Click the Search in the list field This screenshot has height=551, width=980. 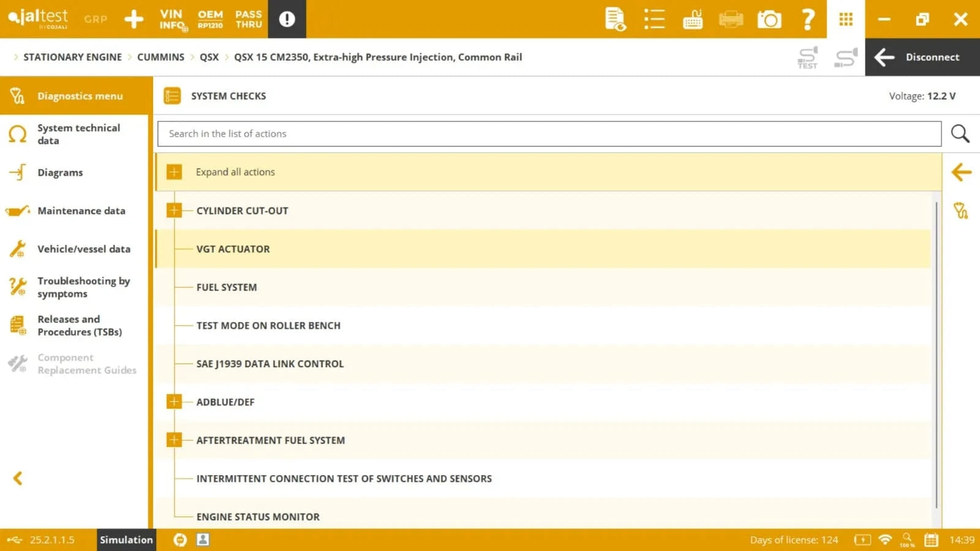point(549,134)
